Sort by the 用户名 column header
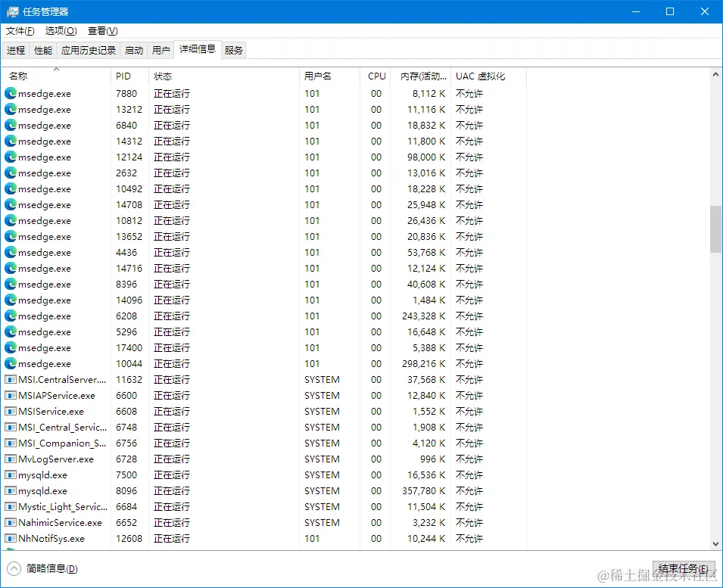Screen dimensions: 723x588 tap(329, 76)
